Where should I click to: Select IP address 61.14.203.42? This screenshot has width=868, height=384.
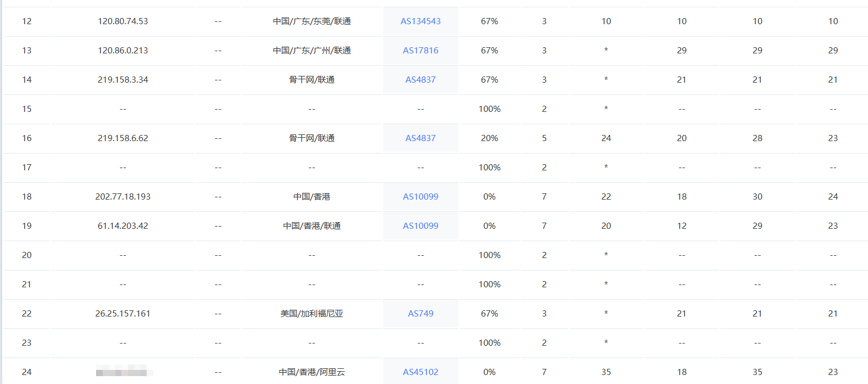pos(123,226)
